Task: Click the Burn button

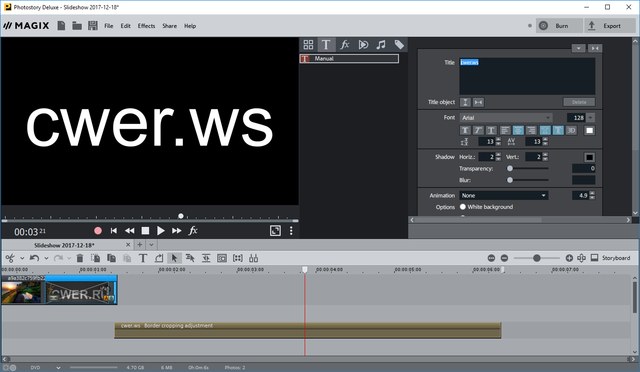Action: [559, 26]
